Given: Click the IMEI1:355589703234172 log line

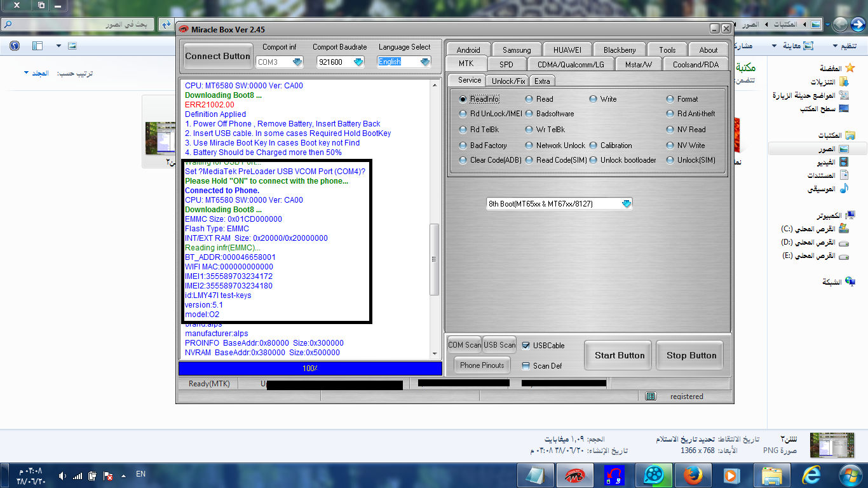Looking at the screenshot, I should pos(229,276).
